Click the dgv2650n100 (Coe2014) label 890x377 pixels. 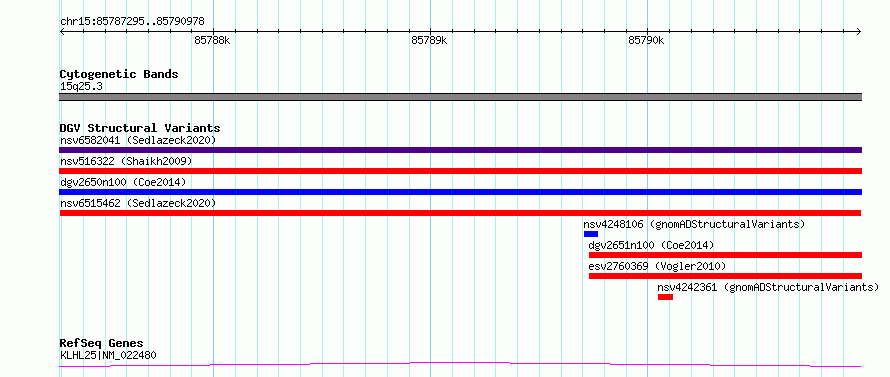(x=123, y=182)
